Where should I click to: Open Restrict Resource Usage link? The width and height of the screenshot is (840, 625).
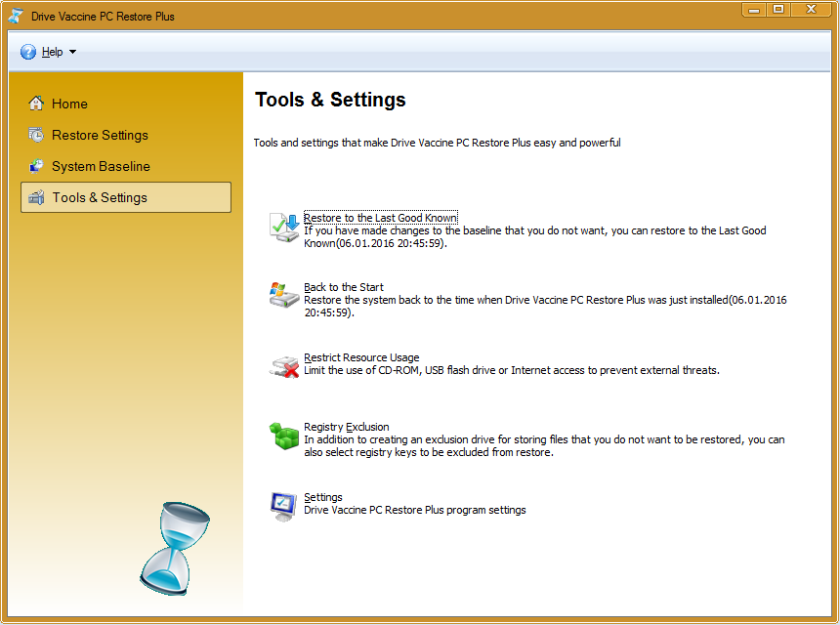(361, 357)
